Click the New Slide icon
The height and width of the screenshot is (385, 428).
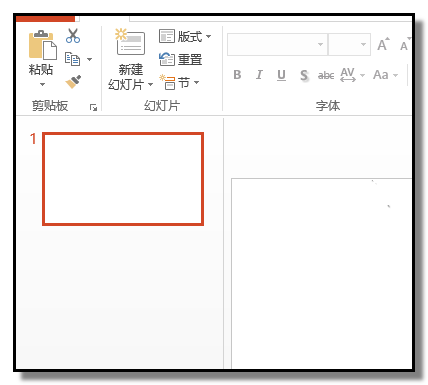(x=130, y=42)
